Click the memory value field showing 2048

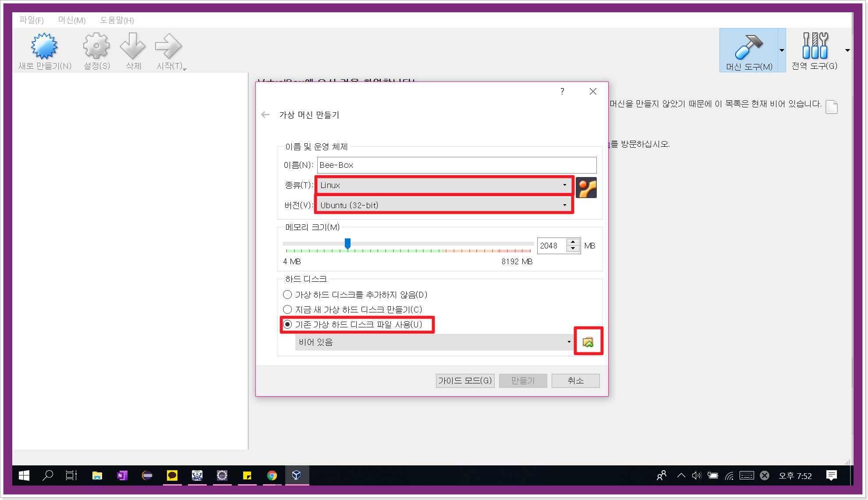[552, 246]
